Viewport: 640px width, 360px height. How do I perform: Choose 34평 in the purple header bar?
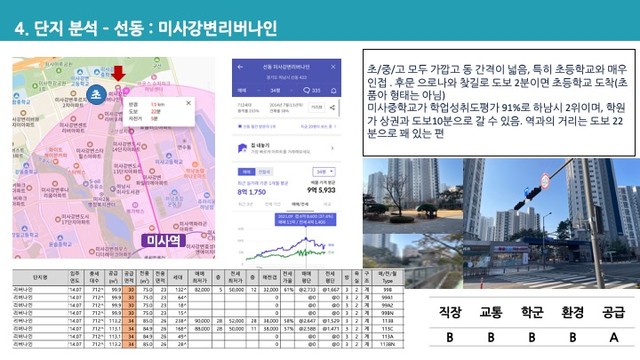coord(275,91)
